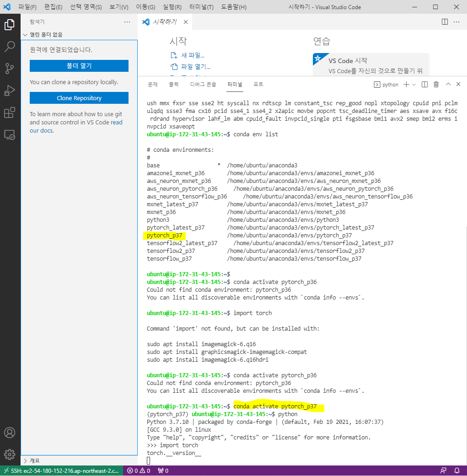
Task: Open editor more actions ellipsis
Action: pos(456,22)
